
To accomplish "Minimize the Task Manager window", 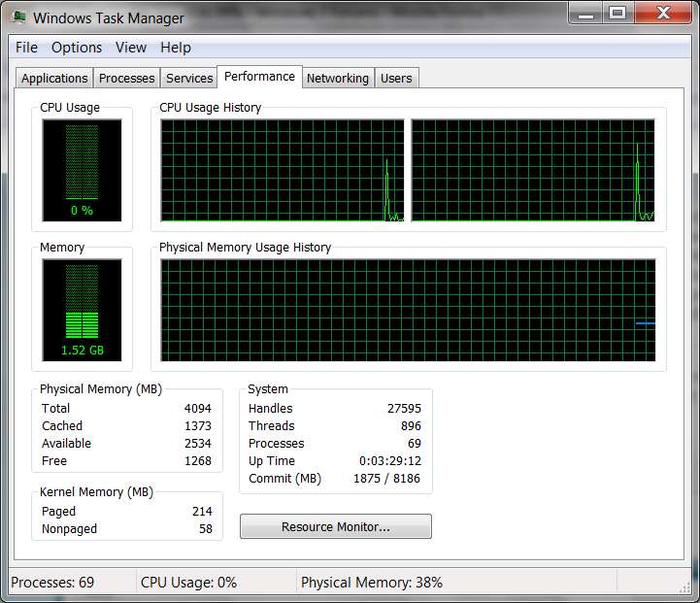I will tap(585, 13).
